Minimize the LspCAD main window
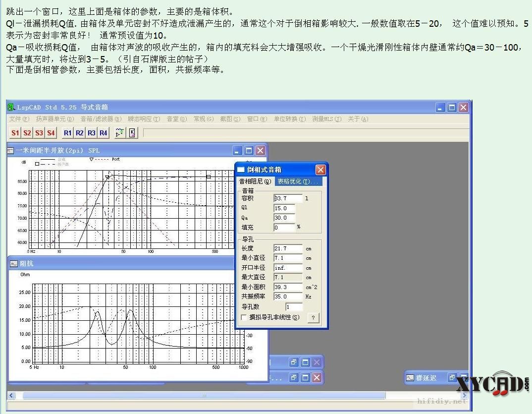This screenshot has width=532, height=414. [x=440, y=108]
